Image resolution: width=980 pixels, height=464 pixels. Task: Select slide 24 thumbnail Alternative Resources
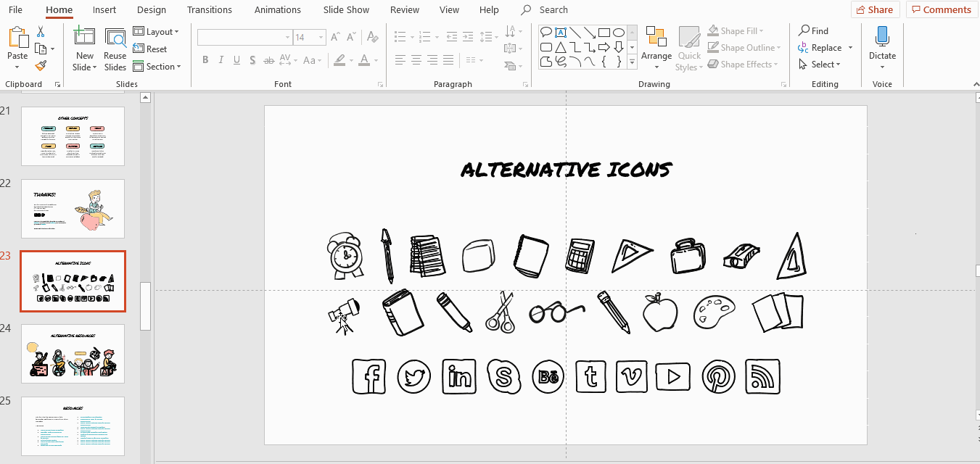[73, 354]
